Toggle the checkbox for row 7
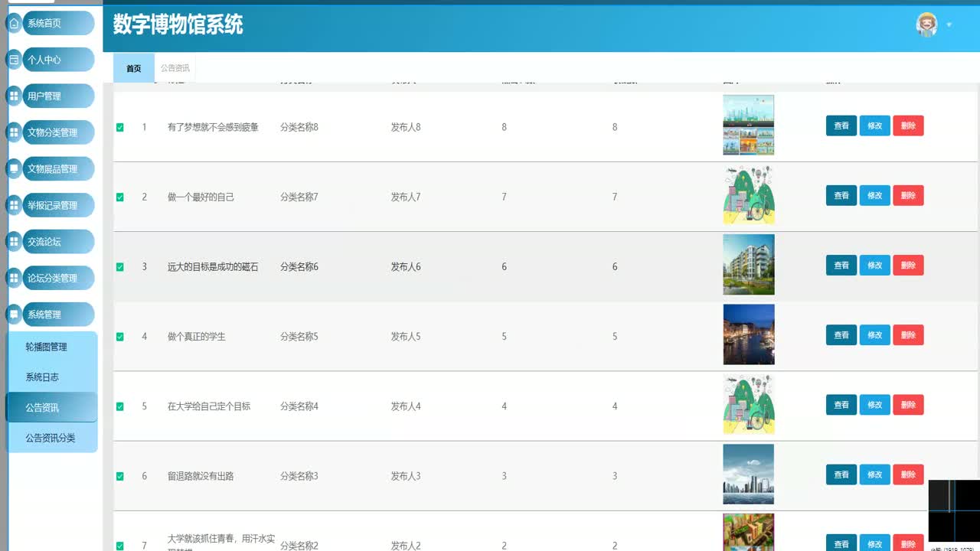This screenshot has height=551, width=980. tap(119, 546)
